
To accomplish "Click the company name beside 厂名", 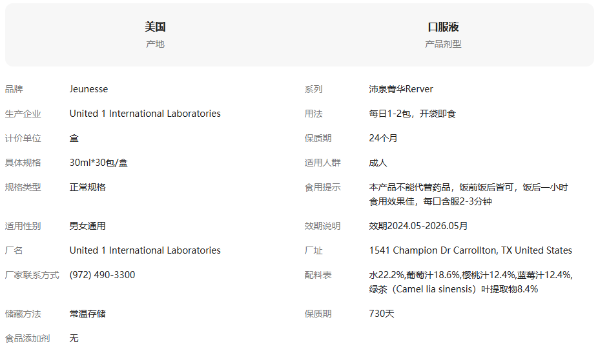I will 145,250.
